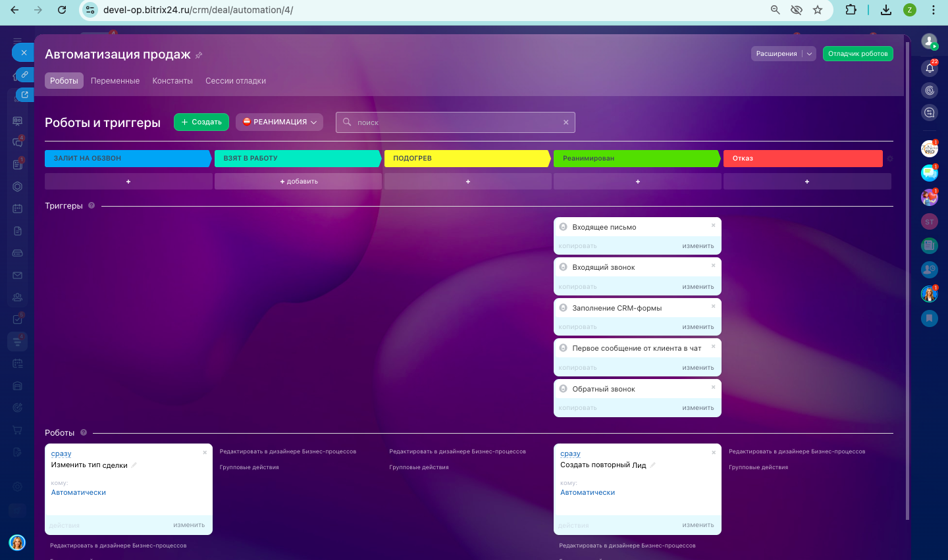Copy the page link via chain icon
Image resolution: width=948 pixels, height=560 pixels.
pyautogui.click(x=24, y=74)
